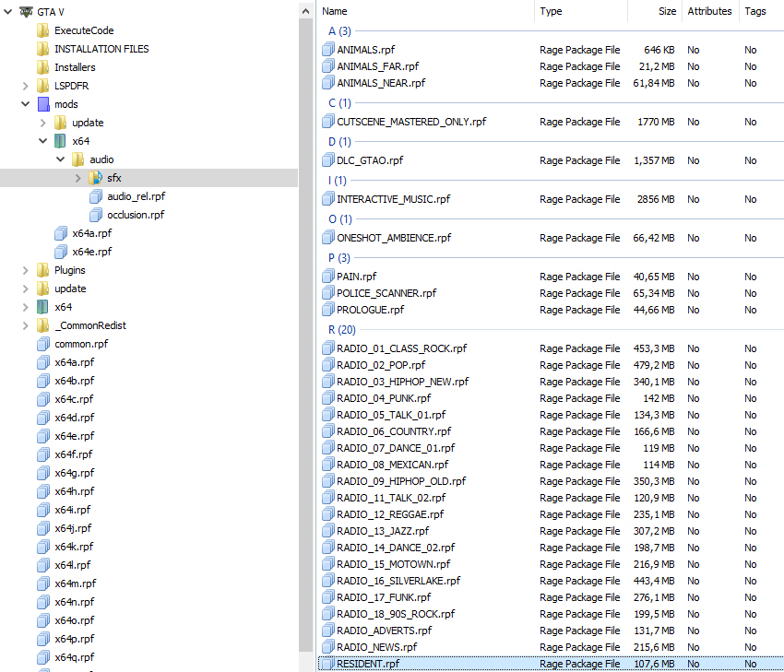The width and height of the screenshot is (784, 672).
Task: Select x64e.rpf under mods x64
Action: (x=92, y=252)
